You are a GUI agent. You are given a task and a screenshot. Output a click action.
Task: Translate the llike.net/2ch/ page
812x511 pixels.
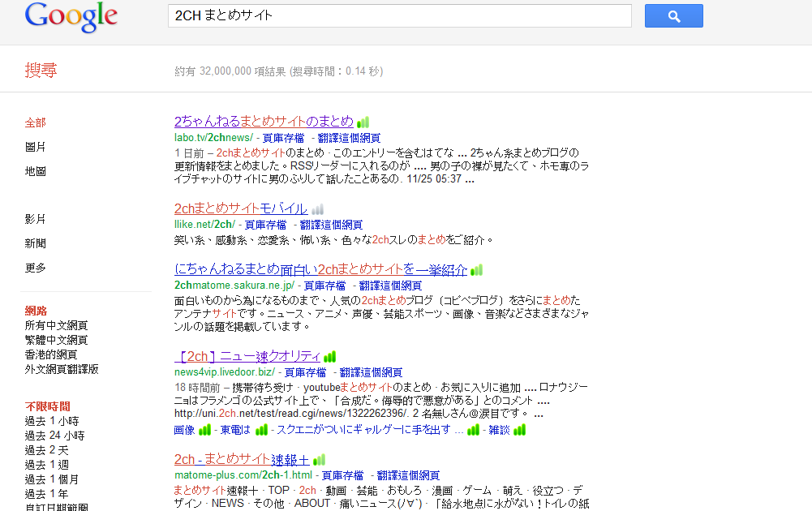(331, 225)
